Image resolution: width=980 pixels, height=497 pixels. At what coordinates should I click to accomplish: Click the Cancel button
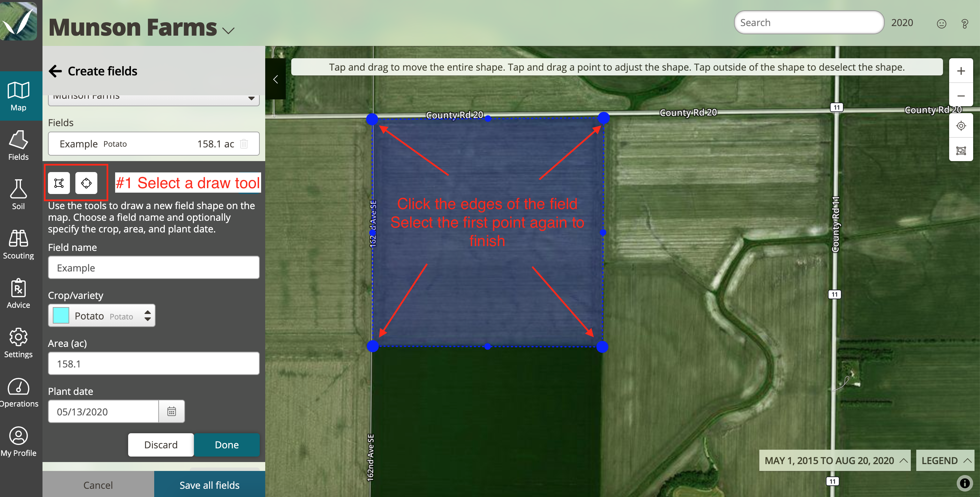(98, 485)
